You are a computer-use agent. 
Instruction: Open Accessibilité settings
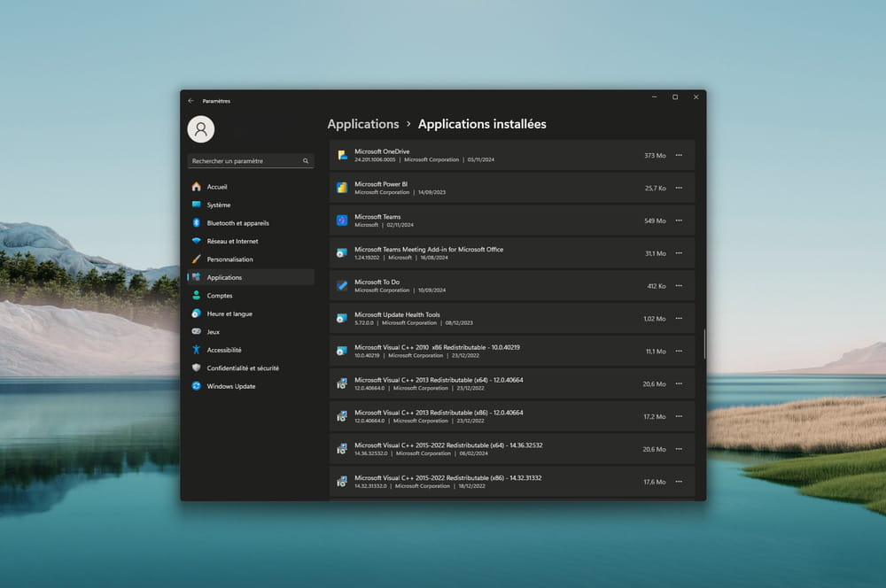251,350
